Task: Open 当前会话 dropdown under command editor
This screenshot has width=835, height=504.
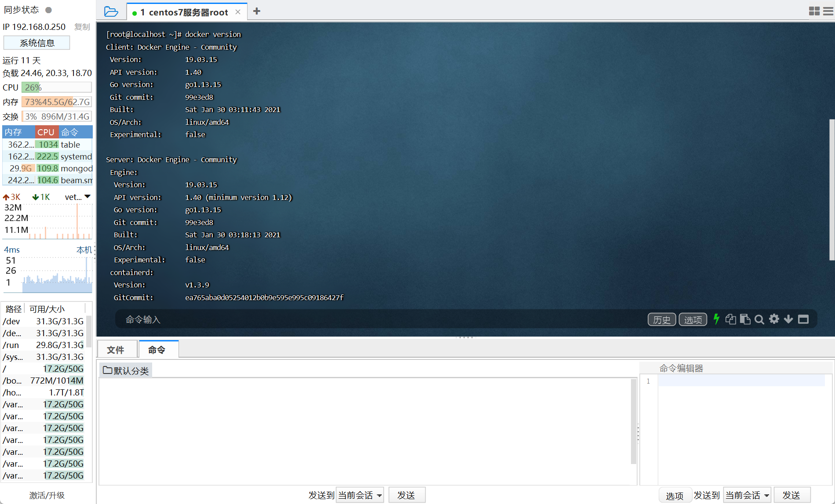Action: (x=747, y=495)
